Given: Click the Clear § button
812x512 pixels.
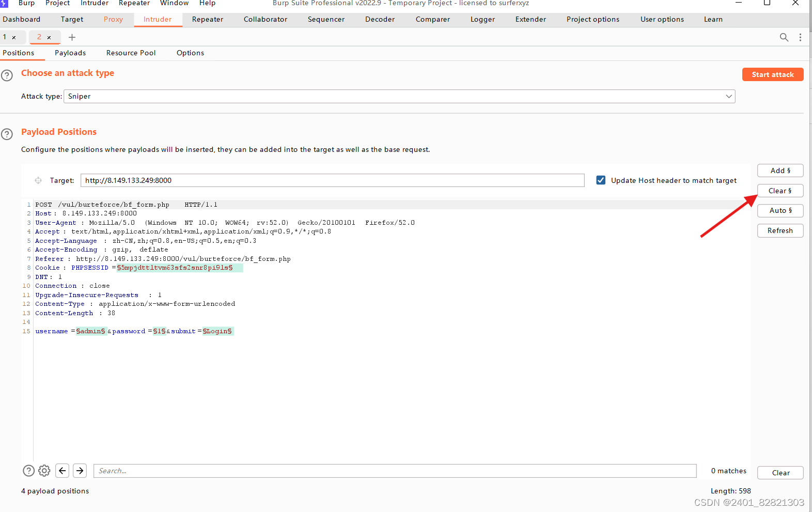Looking at the screenshot, I should pos(780,191).
